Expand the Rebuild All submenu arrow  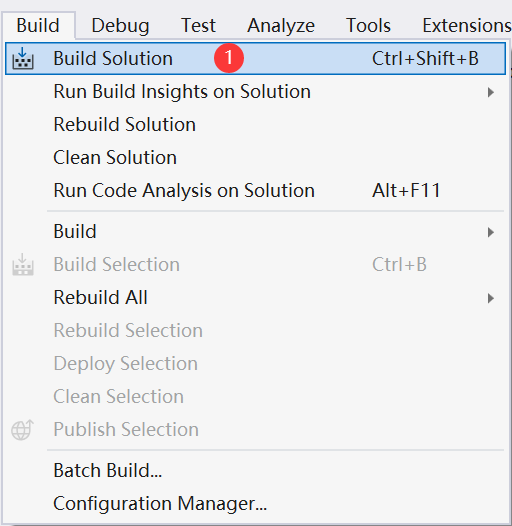pos(491,298)
